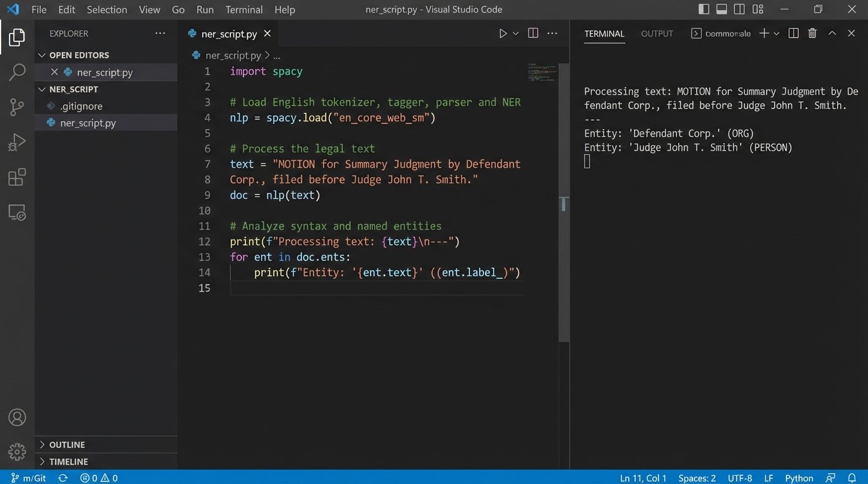Click the editor vertical scrollbar
The height and width of the screenshot is (484, 868).
564,204
